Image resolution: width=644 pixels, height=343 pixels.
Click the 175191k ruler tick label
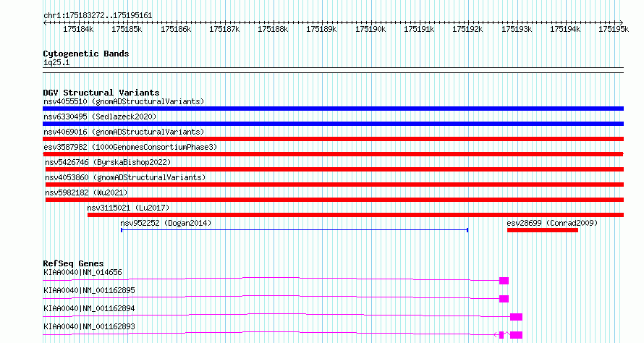tap(419, 29)
